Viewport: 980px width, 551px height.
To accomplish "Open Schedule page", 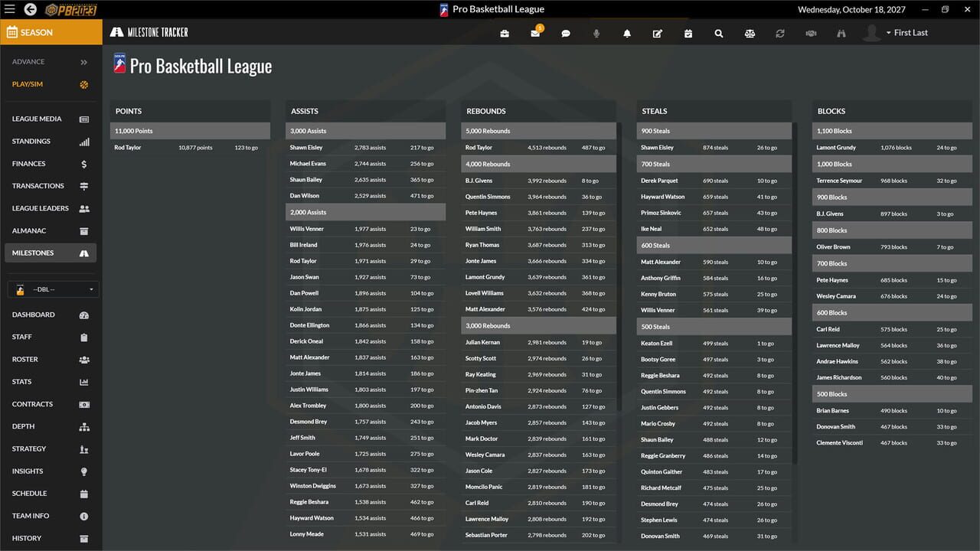I will tap(51, 494).
